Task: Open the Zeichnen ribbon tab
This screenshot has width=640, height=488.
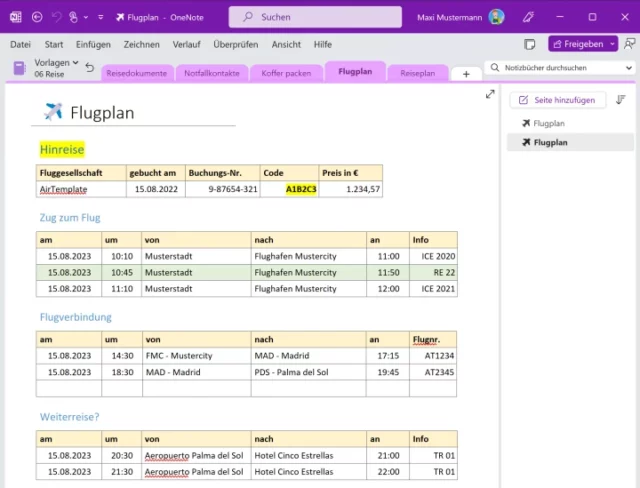Action: tap(142, 44)
